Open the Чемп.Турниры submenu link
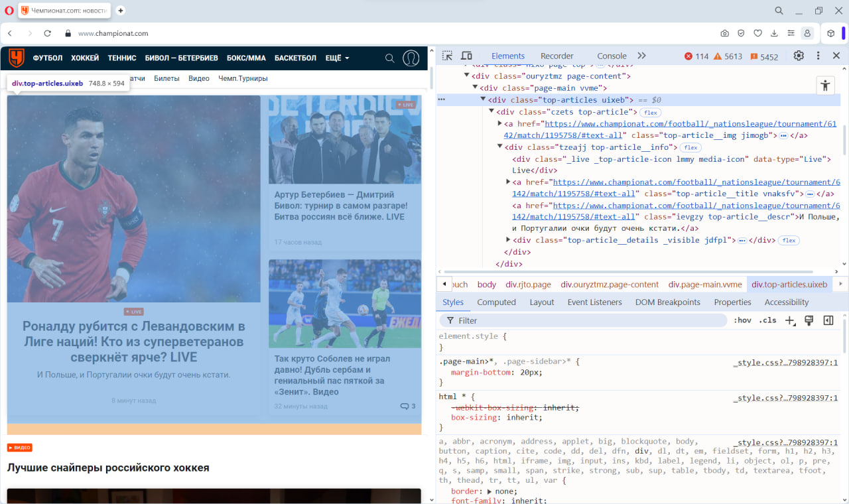849x504 pixels. click(243, 78)
